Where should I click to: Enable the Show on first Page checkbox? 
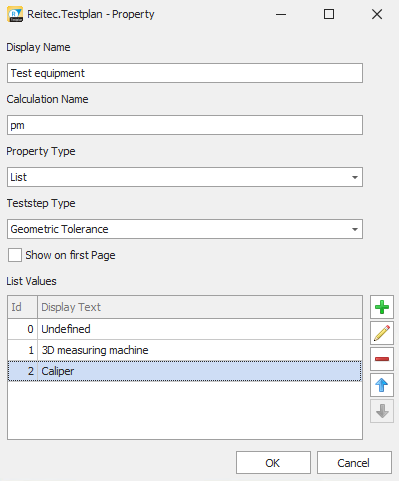coord(15,255)
